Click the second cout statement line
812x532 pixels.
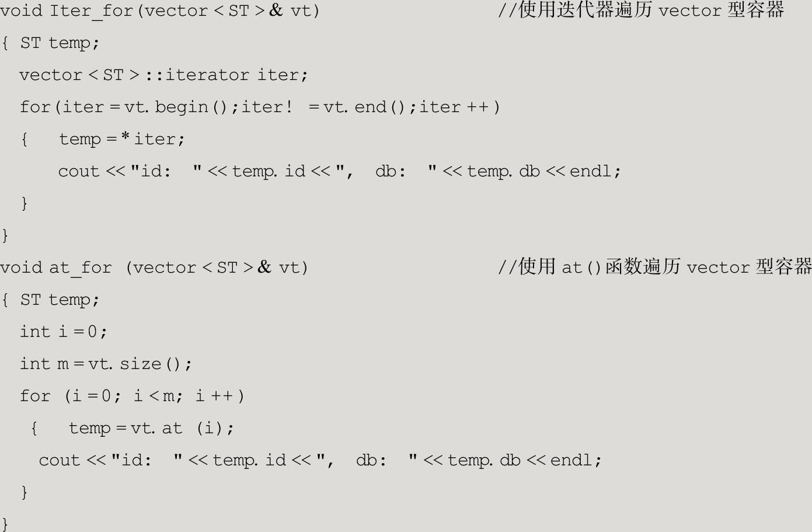click(x=319, y=460)
